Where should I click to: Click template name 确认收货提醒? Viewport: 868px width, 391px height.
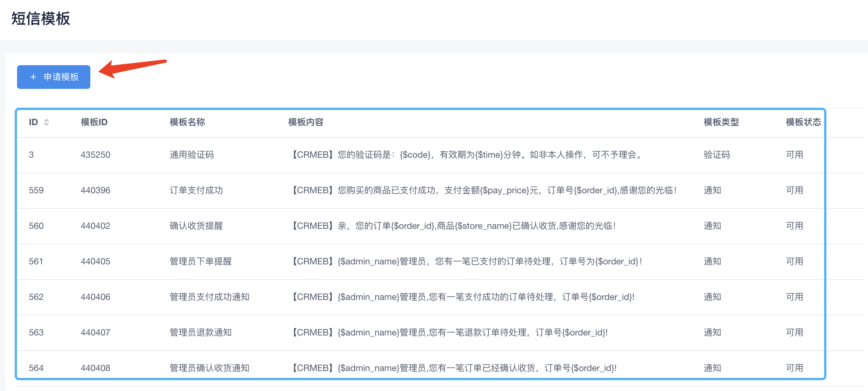click(196, 226)
